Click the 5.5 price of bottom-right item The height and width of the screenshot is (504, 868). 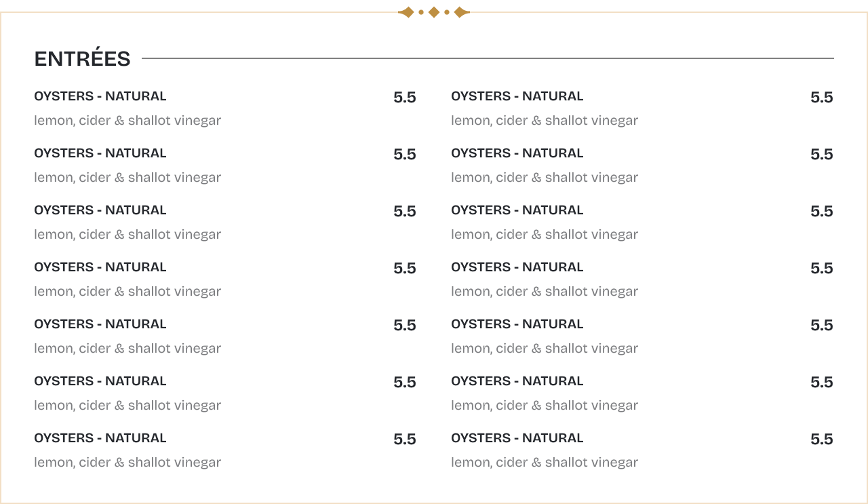point(821,440)
